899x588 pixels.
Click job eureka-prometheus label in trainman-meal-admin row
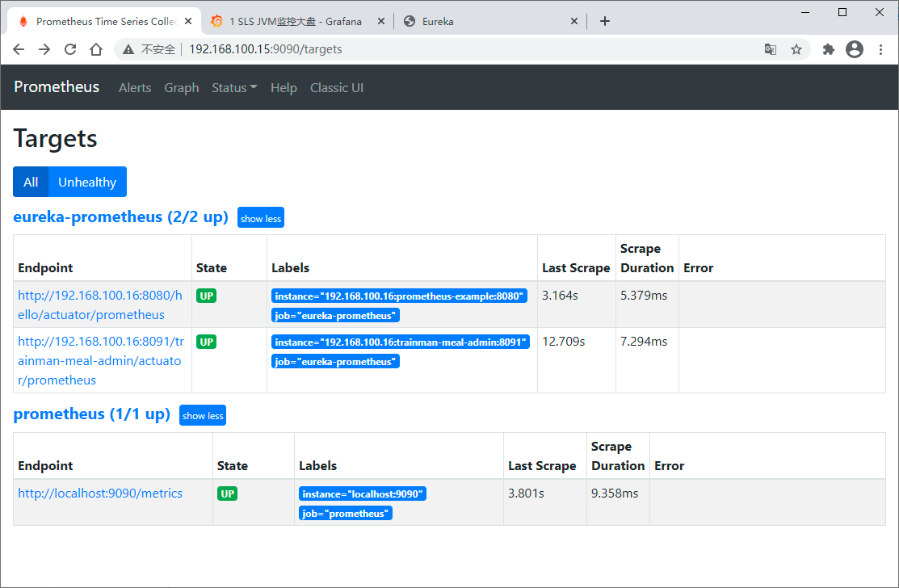coord(335,362)
